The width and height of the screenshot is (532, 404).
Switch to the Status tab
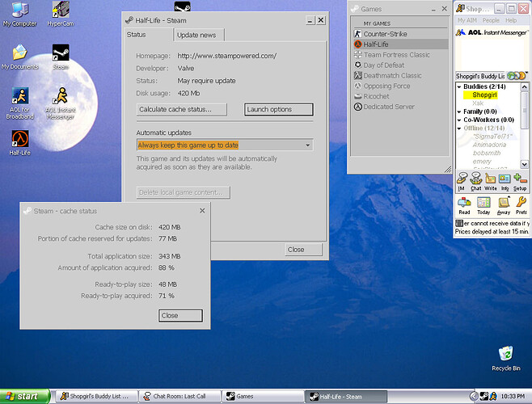[x=148, y=35]
